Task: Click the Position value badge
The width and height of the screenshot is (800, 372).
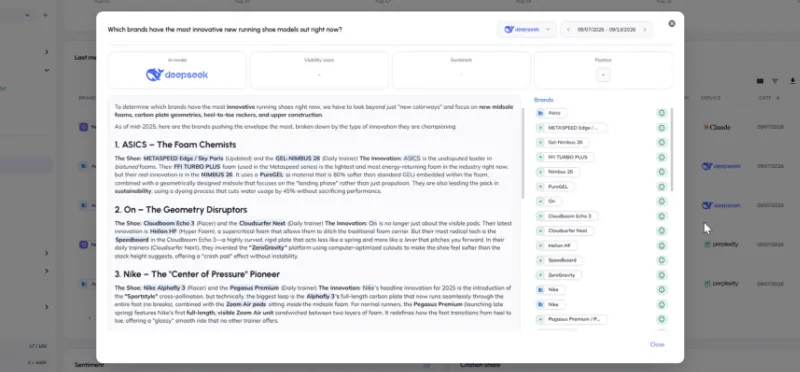Action: click(603, 75)
